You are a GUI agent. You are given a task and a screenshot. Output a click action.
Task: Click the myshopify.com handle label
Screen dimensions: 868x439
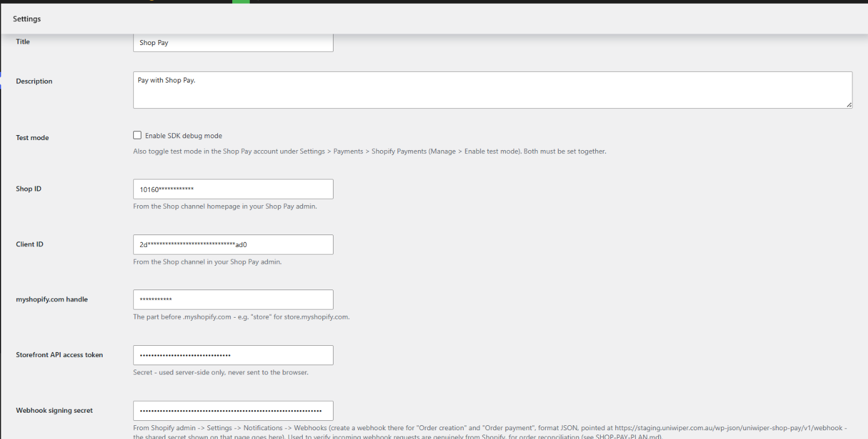(x=52, y=300)
